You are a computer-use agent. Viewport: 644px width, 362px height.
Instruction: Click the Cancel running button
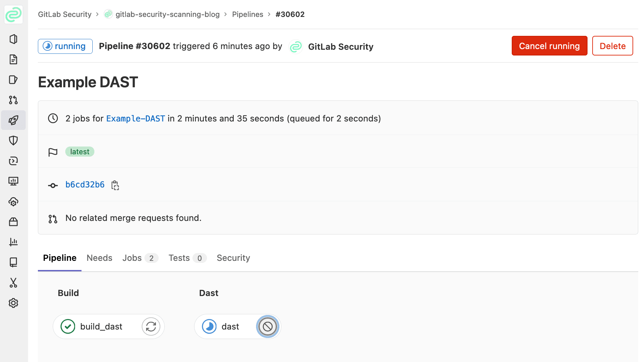(549, 46)
